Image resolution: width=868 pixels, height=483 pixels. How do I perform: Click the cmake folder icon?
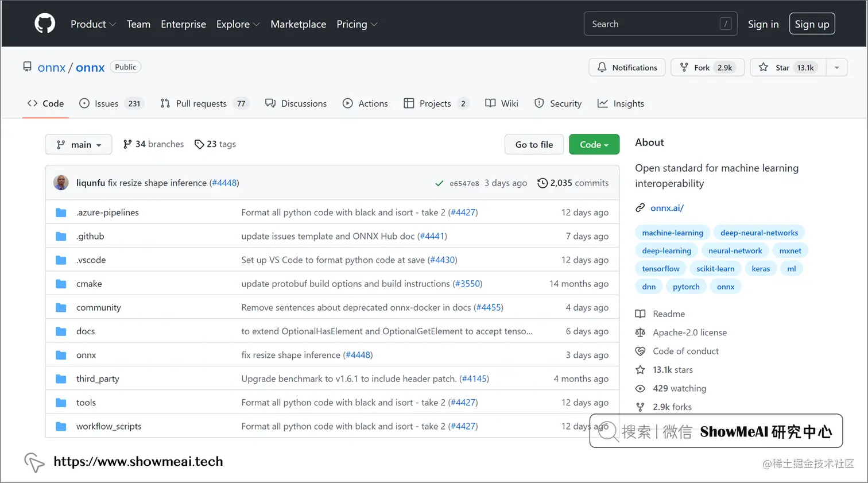click(61, 284)
